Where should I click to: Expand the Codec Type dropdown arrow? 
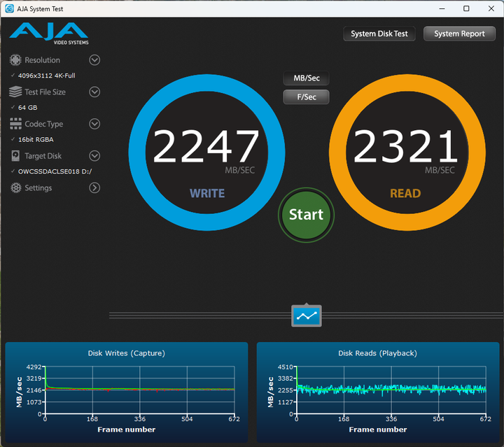point(94,124)
